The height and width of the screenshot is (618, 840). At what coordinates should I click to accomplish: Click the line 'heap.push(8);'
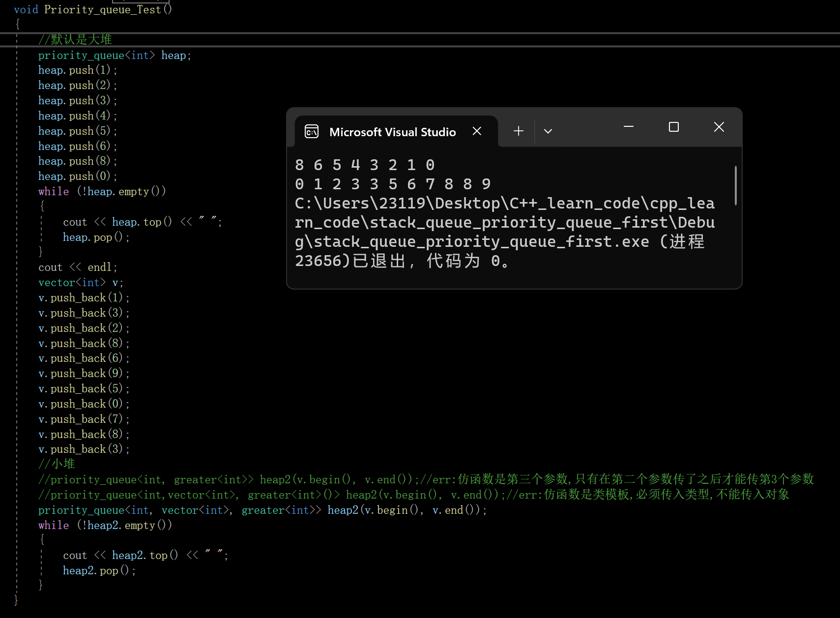78,161
